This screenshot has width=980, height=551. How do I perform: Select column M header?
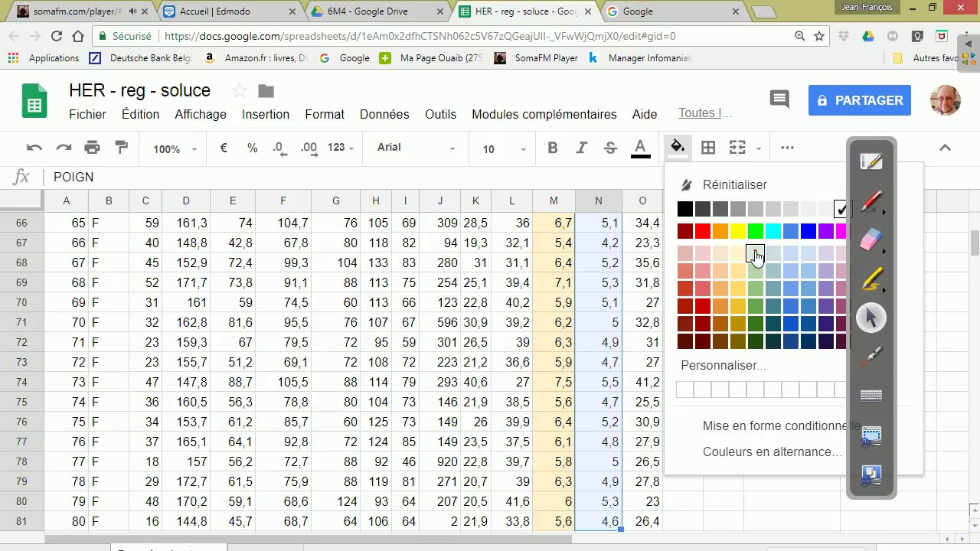[554, 201]
